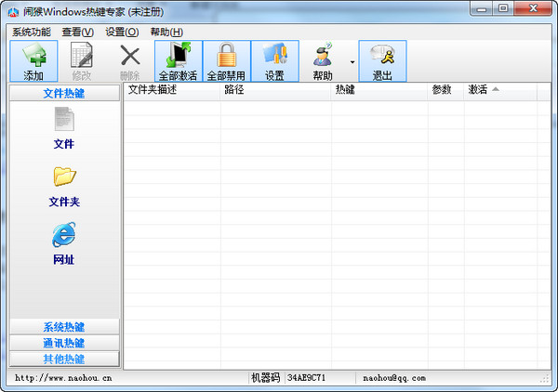Select the 网址 Internet Explorer icon
The height and width of the screenshot is (392, 558).
coord(64,235)
